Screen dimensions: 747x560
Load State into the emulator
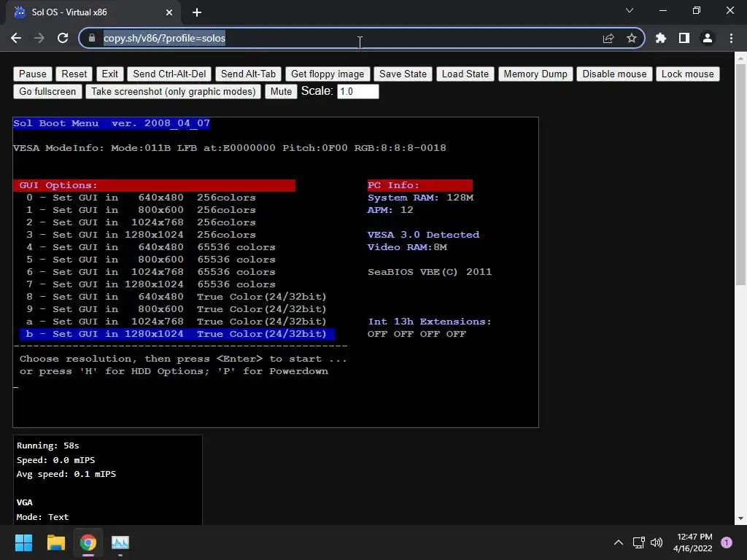(465, 74)
